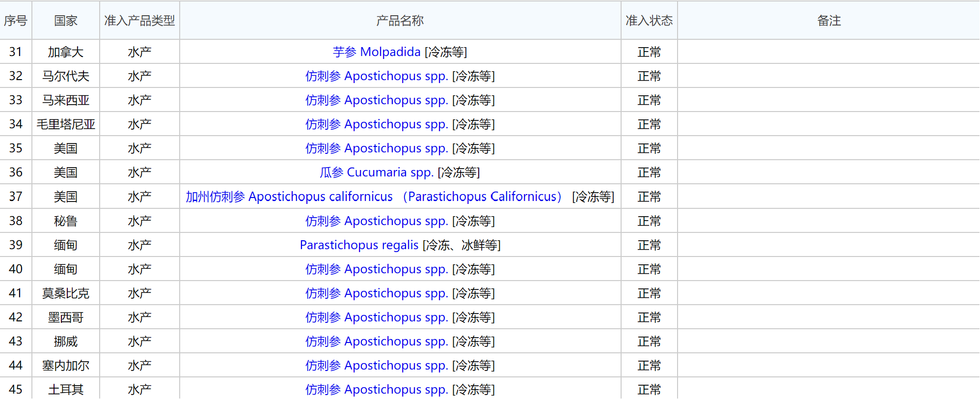Click the 准入状态 column header
The width and height of the screenshot is (980, 399).
pos(649,20)
